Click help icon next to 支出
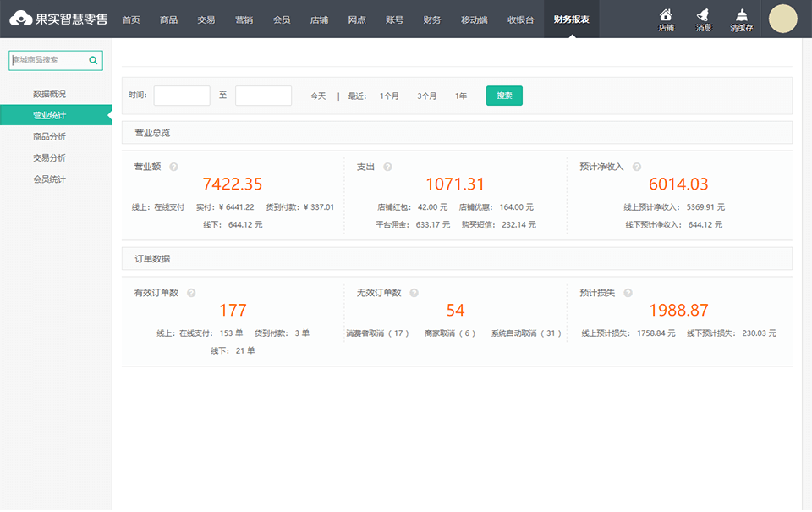This screenshot has height=512, width=812. click(387, 167)
